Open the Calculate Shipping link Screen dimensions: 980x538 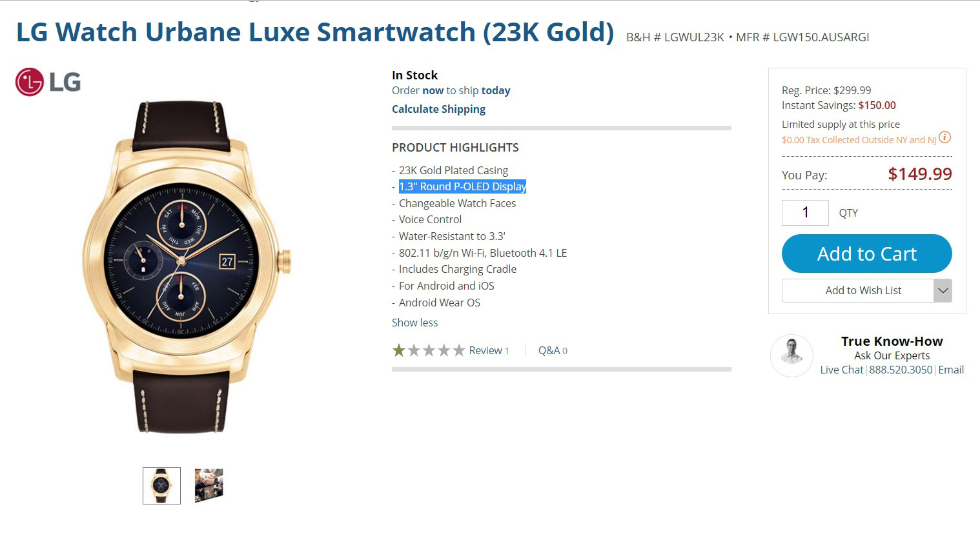(438, 109)
